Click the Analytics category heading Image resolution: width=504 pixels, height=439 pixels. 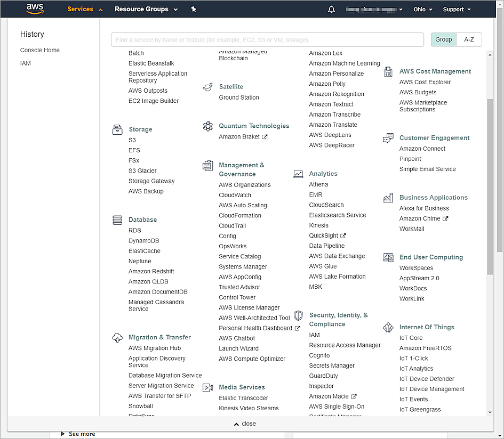coord(323,174)
